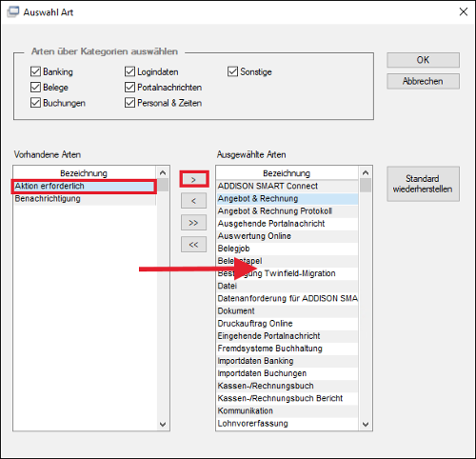Toggle the Buchungen checkbox
This screenshot has width=476, height=459.
pyautogui.click(x=35, y=103)
